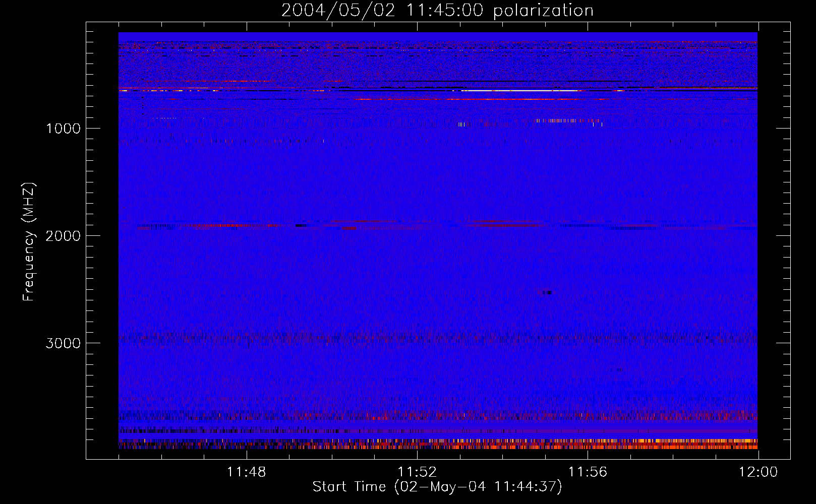
Task: Click the "12:00" time tick label
Action: [758, 472]
